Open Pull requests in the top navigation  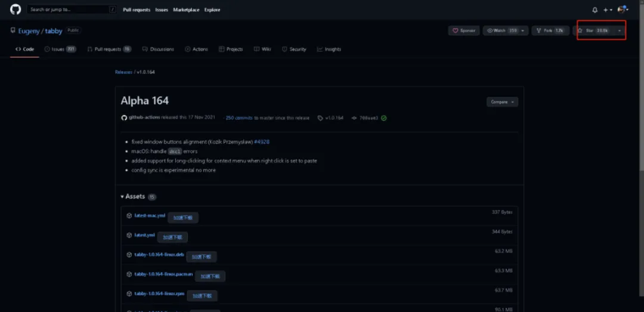tap(137, 10)
